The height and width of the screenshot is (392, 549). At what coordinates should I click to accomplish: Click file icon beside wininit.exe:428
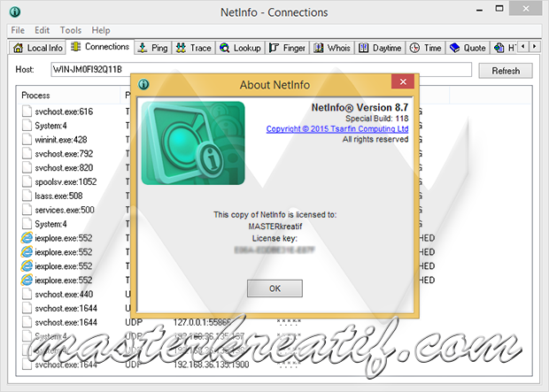click(x=27, y=139)
